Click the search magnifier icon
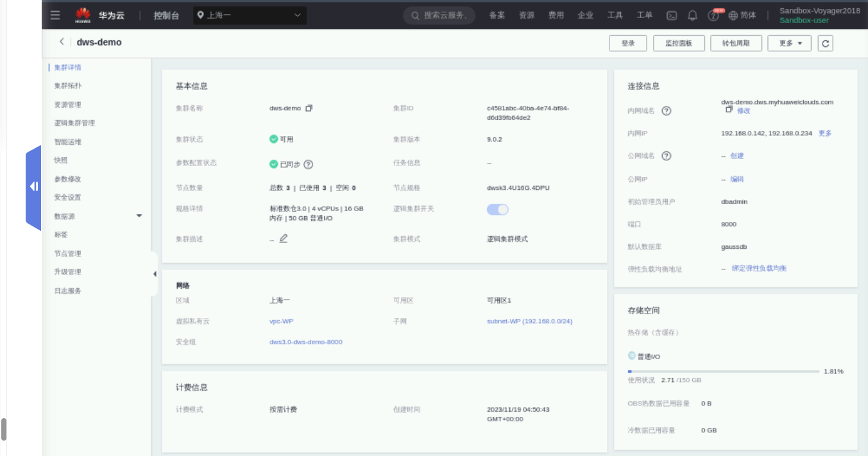Viewport: 868px width, 456px height. [416, 15]
